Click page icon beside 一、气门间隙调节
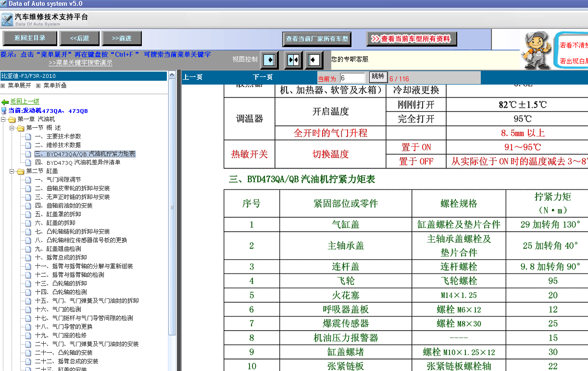The height and width of the screenshot is (371, 588). click(28, 180)
